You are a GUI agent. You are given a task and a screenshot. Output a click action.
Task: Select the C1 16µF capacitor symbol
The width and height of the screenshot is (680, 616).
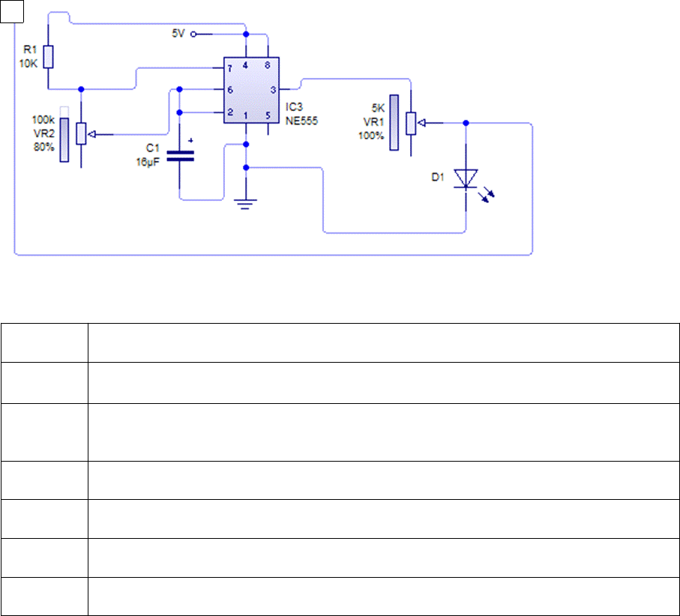[180, 155]
